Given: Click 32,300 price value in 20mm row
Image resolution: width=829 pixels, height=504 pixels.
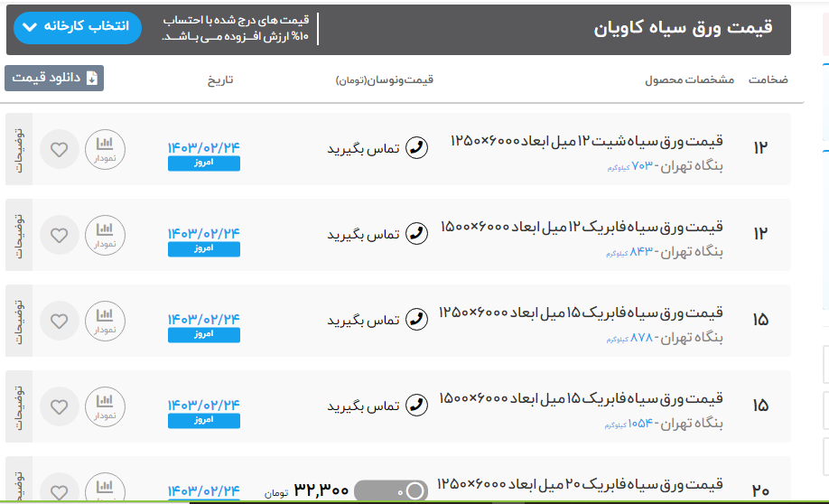Looking at the screenshot, I should coord(321,490).
